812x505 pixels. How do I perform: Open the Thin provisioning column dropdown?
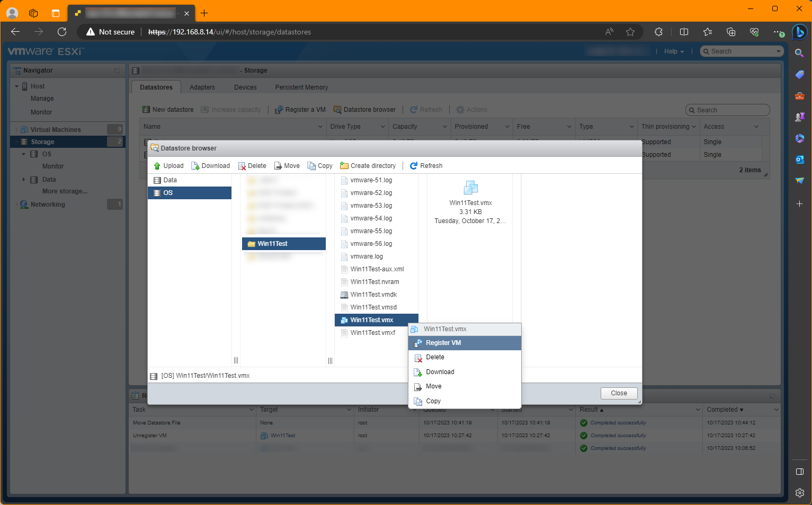click(693, 127)
